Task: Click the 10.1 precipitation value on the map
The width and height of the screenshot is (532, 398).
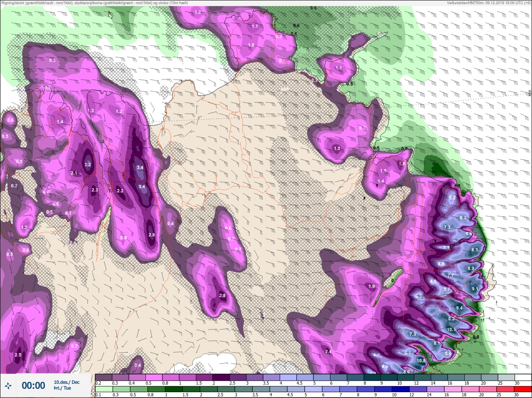Action: [451, 329]
